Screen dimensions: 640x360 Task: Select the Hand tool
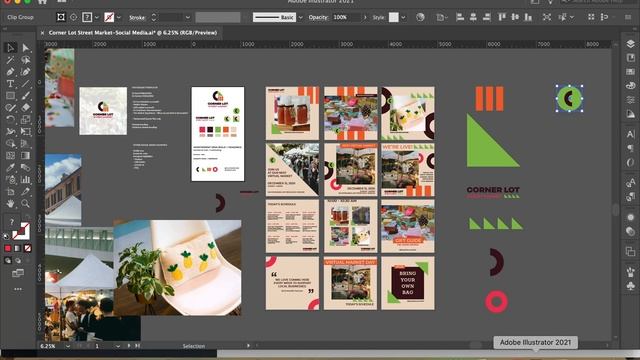click(x=10, y=203)
